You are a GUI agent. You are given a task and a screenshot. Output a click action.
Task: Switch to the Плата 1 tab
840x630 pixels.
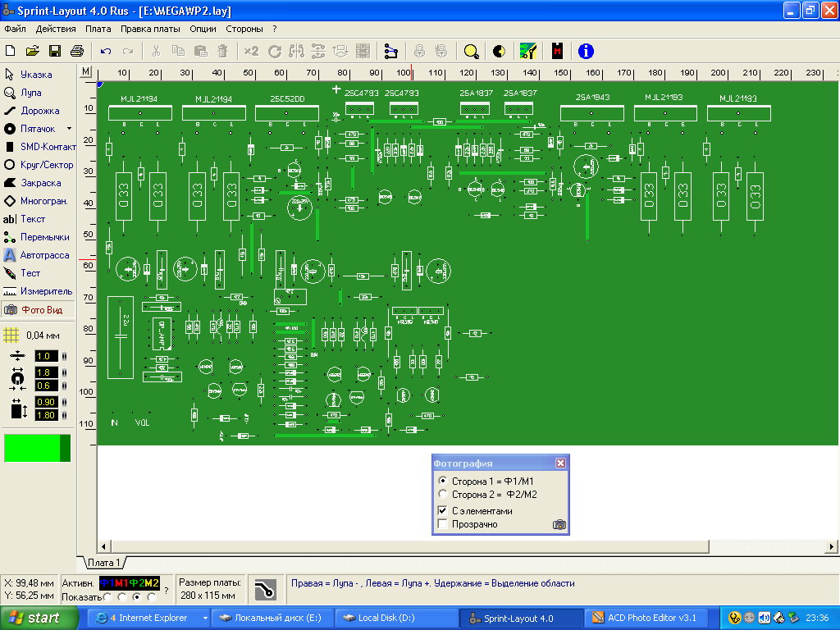pyautogui.click(x=104, y=563)
